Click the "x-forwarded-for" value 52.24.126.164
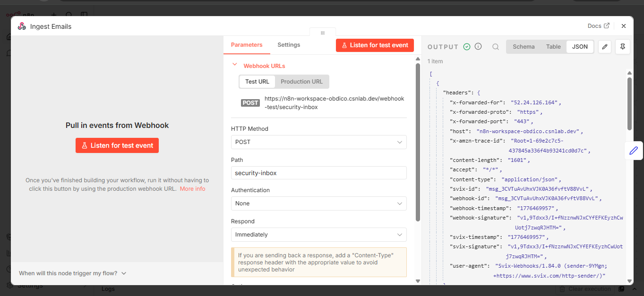This screenshot has width=644, height=296. click(534, 102)
